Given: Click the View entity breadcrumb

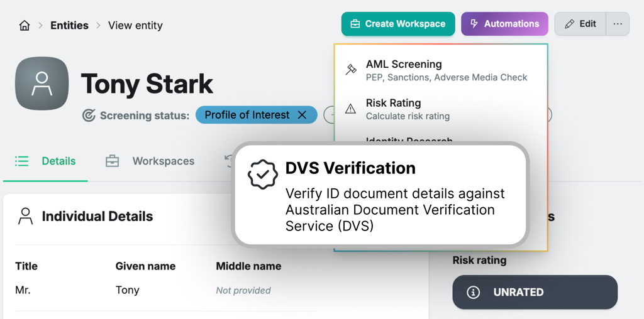Looking at the screenshot, I should pyautogui.click(x=136, y=25).
